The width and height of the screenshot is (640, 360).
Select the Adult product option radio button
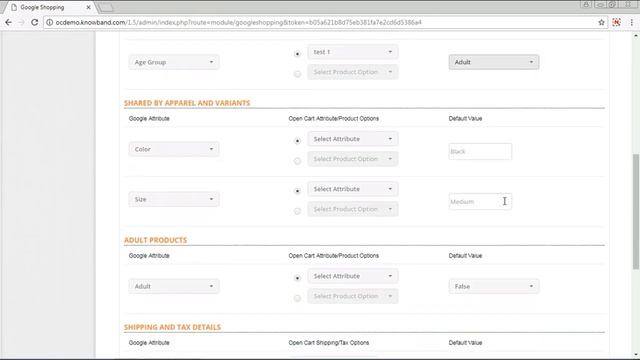[298, 298]
